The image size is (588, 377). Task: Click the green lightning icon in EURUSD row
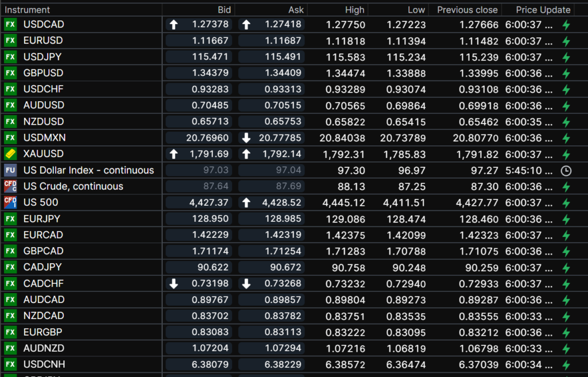click(x=566, y=41)
